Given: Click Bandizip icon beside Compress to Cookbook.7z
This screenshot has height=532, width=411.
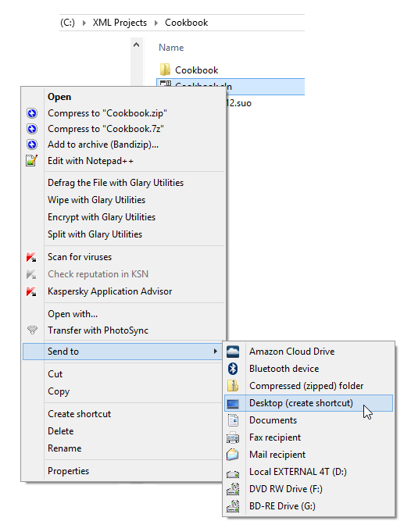Looking at the screenshot, I should click(x=32, y=129).
